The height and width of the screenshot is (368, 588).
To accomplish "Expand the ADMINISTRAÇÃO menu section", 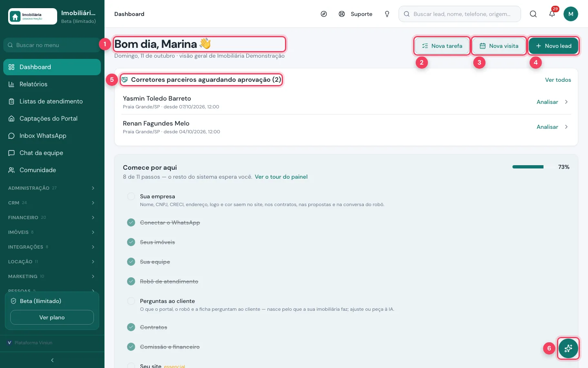I will pos(52,188).
